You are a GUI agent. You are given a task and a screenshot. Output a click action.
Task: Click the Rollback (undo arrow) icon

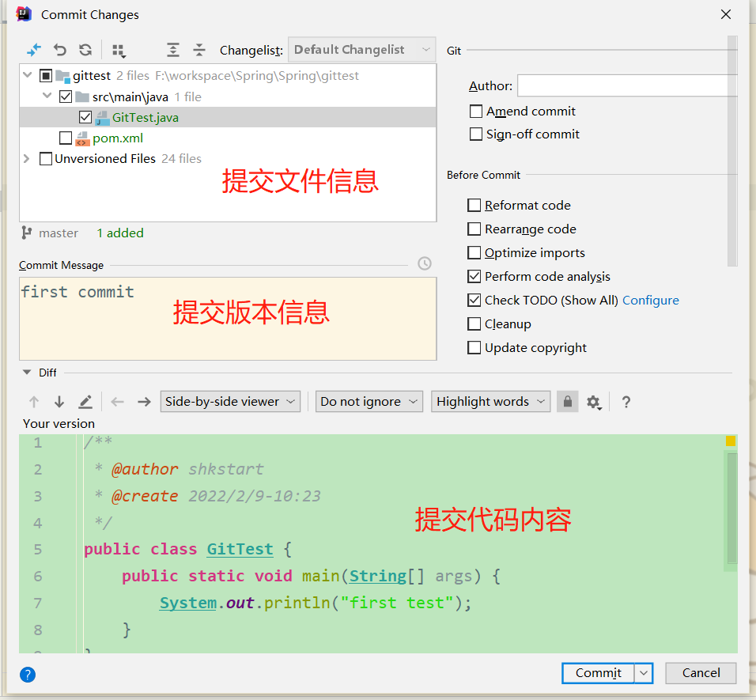click(60, 50)
